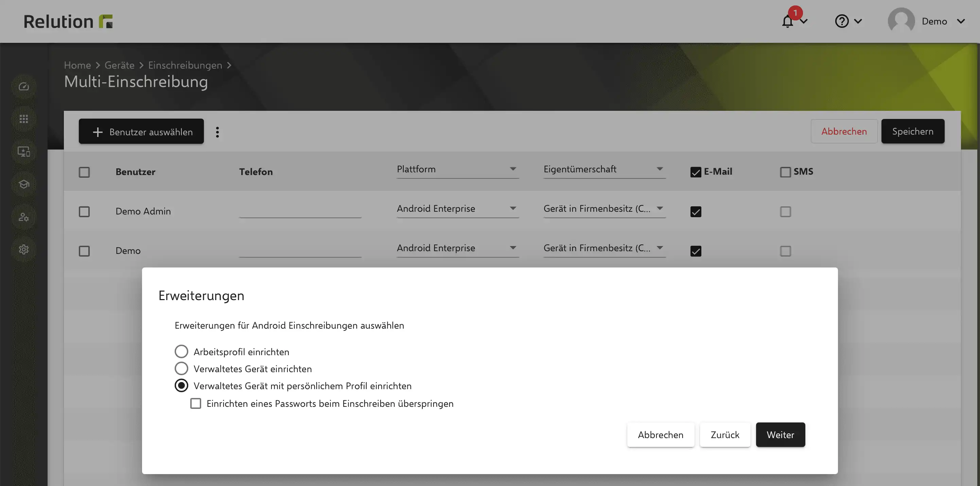This screenshot has height=486, width=980.
Task: Open the education graduation cap sidebar icon
Action: [23, 185]
